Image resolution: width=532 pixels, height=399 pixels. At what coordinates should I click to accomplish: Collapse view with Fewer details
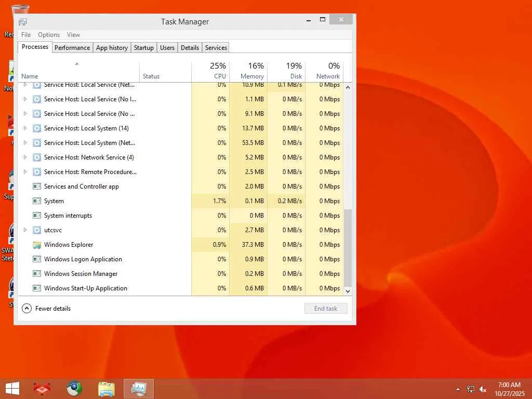coord(46,309)
